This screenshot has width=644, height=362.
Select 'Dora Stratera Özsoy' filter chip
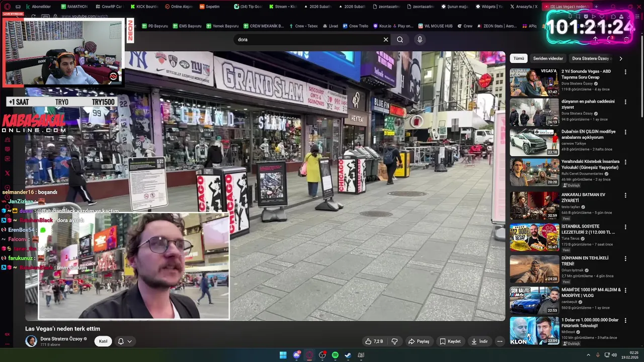point(591,58)
